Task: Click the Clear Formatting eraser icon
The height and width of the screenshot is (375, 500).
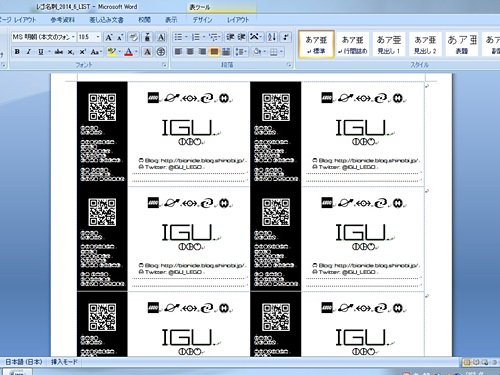Action: click(133, 37)
